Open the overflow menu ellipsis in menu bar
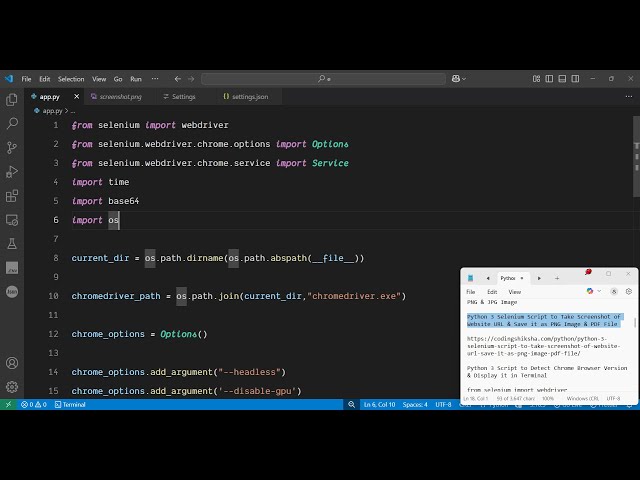Viewport: 640px width, 480px height. tap(155, 78)
